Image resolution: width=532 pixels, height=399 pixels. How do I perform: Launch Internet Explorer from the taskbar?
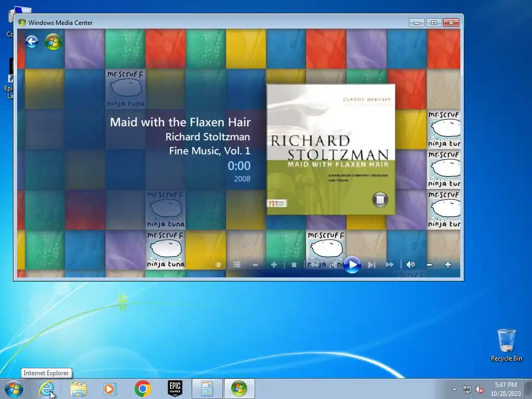46,389
